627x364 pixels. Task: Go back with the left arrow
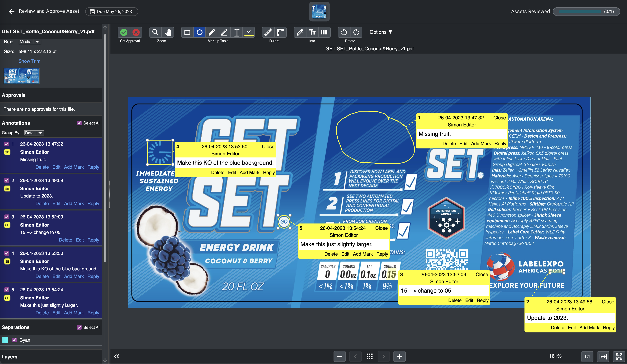click(11, 11)
